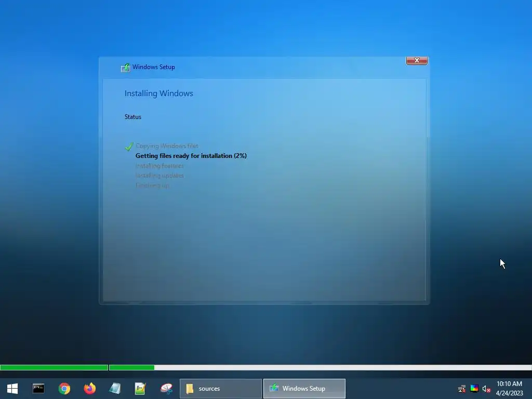Image resolution: width=532 pixels, height=399 pixels.
Task: Open the colorful display tray icon
Action: 474,389
